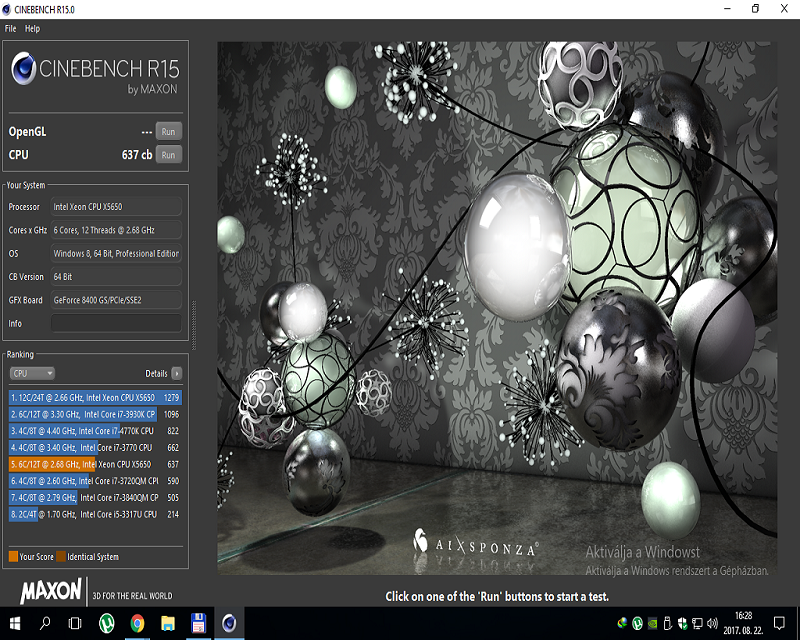This screenshot has height=640, width=800.
Task: Click the NVIDIA tray icon
Action: click(x=652, y=623)
